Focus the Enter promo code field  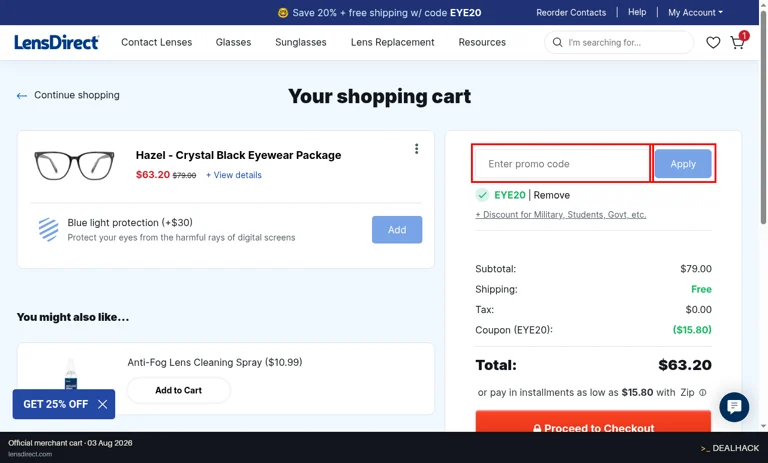[562, 164]
